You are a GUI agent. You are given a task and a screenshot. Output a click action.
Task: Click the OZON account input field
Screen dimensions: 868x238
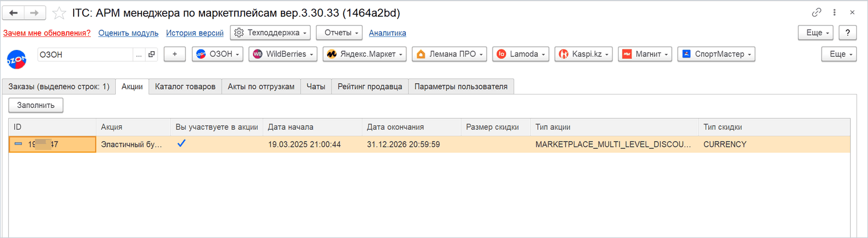86,54
